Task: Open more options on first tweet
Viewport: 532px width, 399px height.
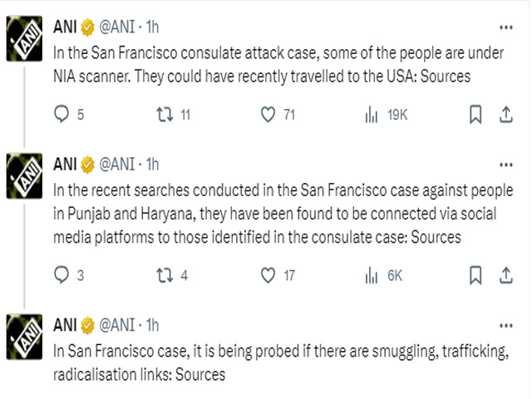Action: tap(506, 27)
